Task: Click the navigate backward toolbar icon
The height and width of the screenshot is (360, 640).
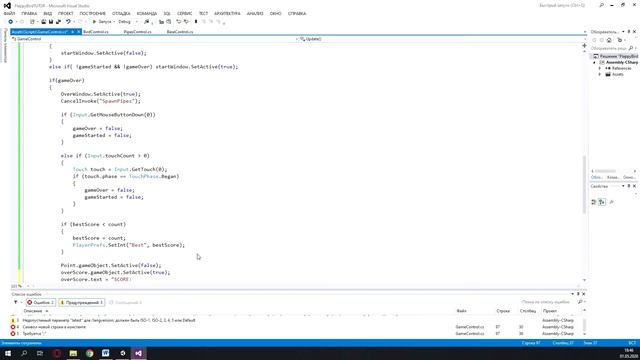Action: point(11,22)
